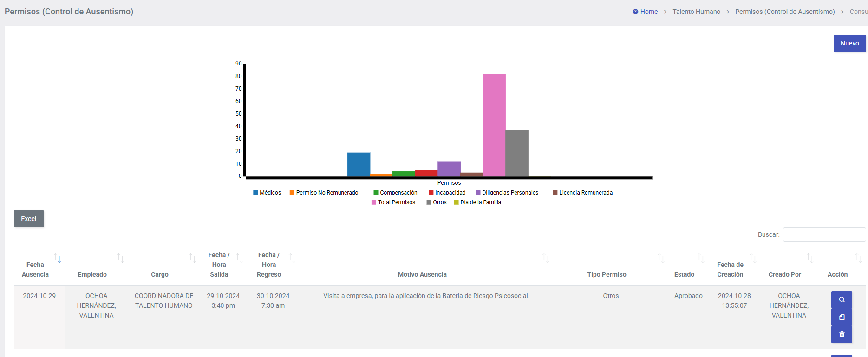
Task: Sort table by Estado column arrows
Action: pyautogui.click(x=701, y=258)
